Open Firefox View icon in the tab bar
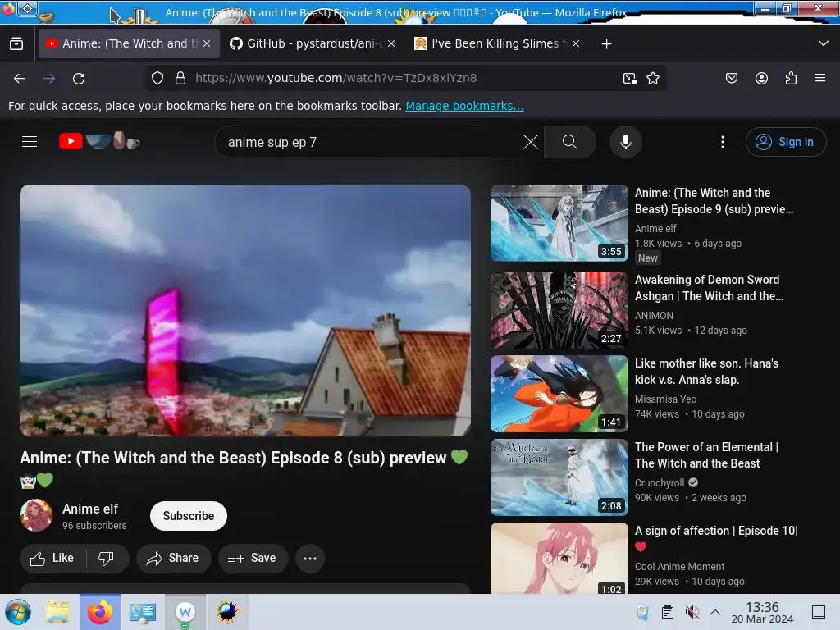Viewport: 840px width, 630px height. [x=16, y=43]
